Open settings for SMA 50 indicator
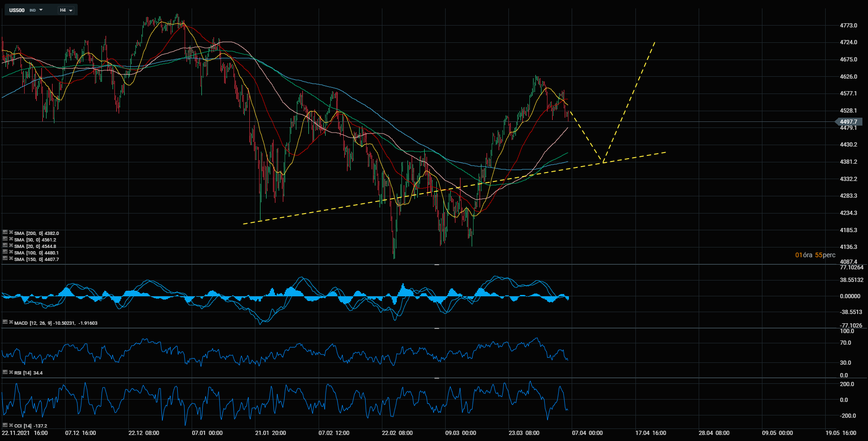The height and width of the screenshot is (441, 868). pyautogui.click(x=5, y=239)
